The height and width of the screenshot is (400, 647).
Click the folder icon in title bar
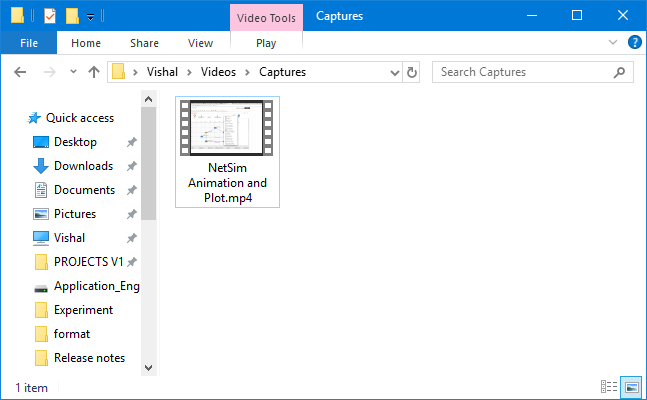tap(17, 16)
